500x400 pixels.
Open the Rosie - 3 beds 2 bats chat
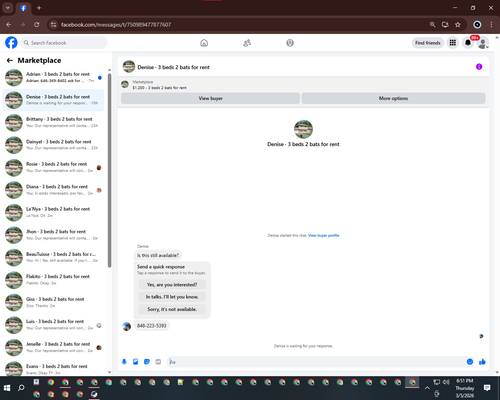click(53, 167)
